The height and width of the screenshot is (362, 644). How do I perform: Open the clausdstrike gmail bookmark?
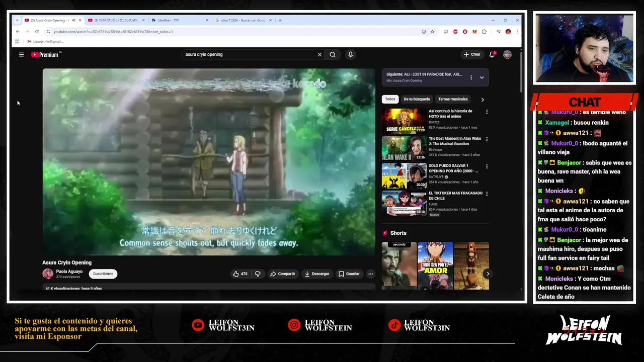45,41
